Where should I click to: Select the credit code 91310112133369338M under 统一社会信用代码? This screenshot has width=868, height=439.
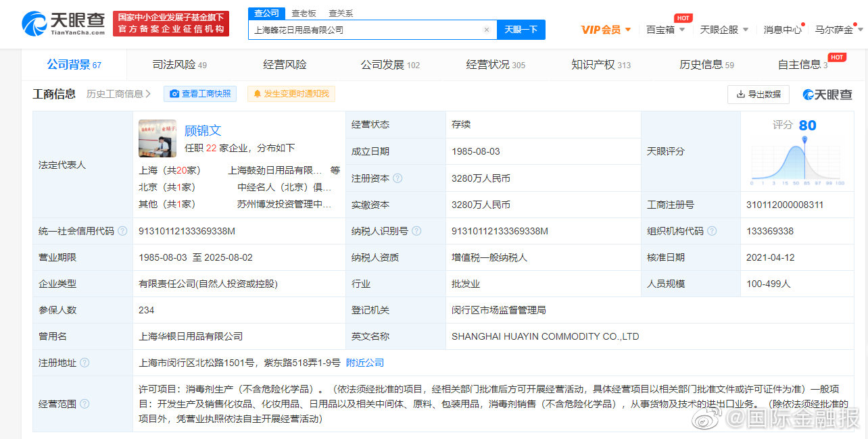click(187, 231)
